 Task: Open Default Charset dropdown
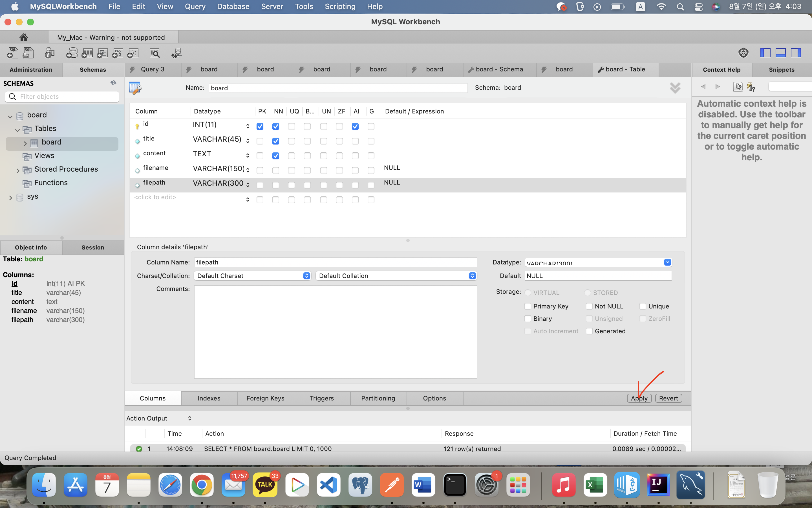(252, 275)
